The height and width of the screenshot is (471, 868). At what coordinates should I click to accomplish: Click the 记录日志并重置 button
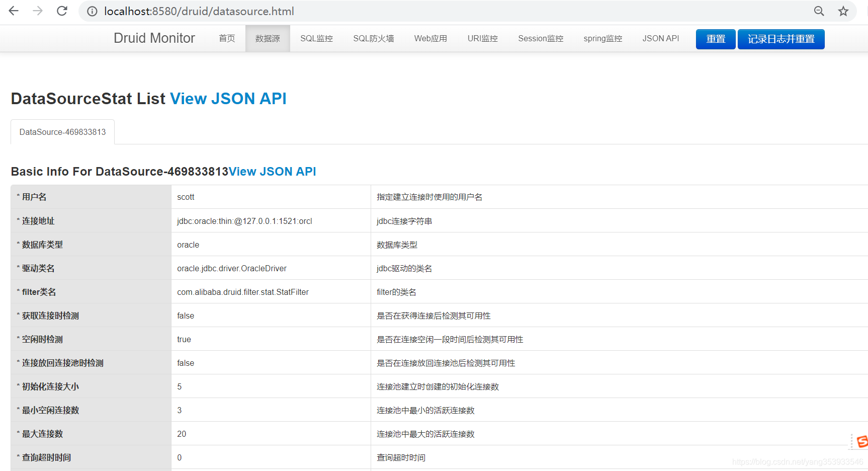coord(781,39)
